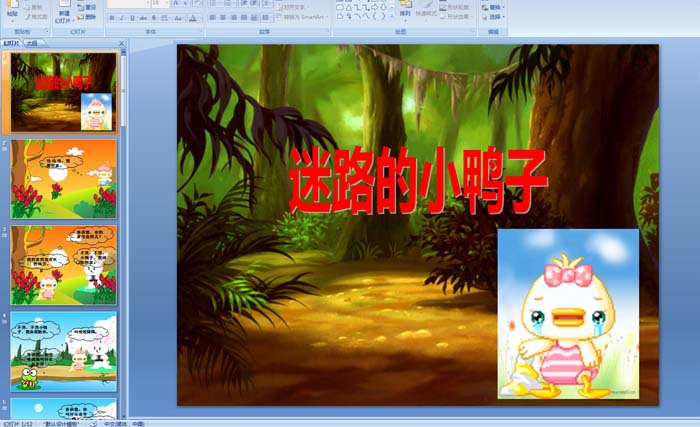Open the Character Spacing menu
The width and height of the screenshot is (700, 427).
165,18
